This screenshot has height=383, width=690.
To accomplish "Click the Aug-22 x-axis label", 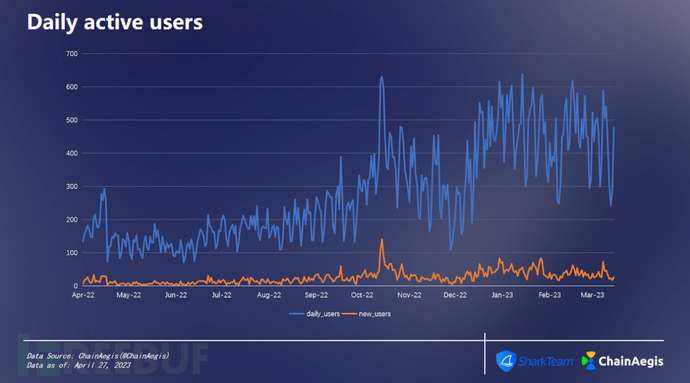I will (269, 295).
